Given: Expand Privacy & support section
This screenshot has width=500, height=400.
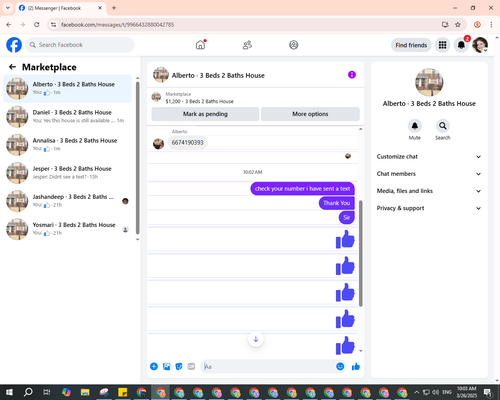Looking at the screenshot, I should pyautogui.click(x=429, y=208).
